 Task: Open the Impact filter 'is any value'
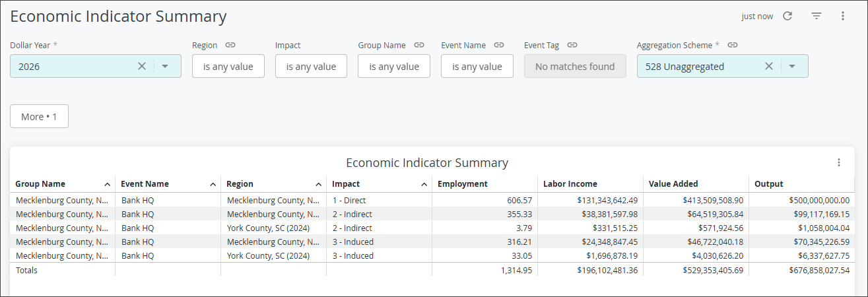[x=311, y=66]
